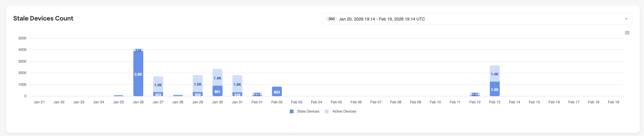
Task: Select the 3.9K stale bar on Jan 26
Action: [x=138, y=74]
